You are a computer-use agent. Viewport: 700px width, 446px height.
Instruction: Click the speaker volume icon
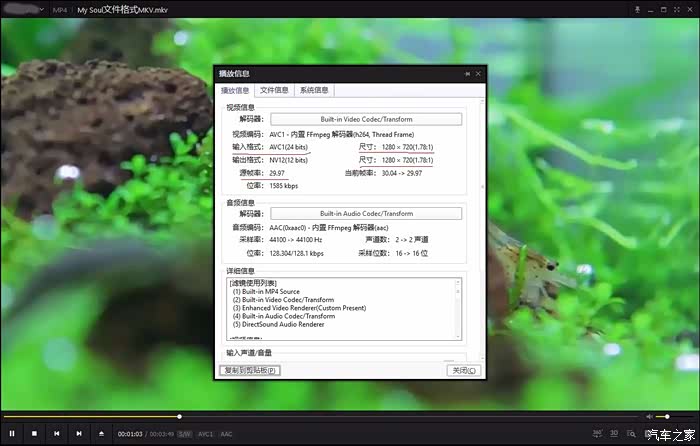(x=649, y=416)
